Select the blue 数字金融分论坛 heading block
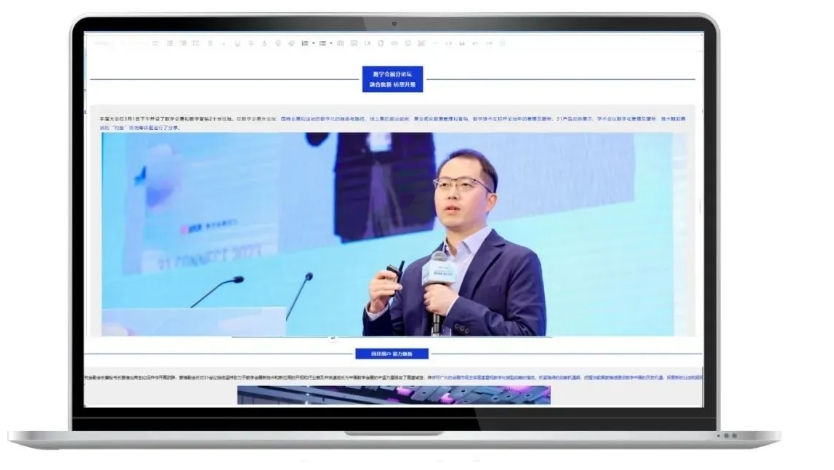This screenshot has width=834, height=470. pos(393,79)
